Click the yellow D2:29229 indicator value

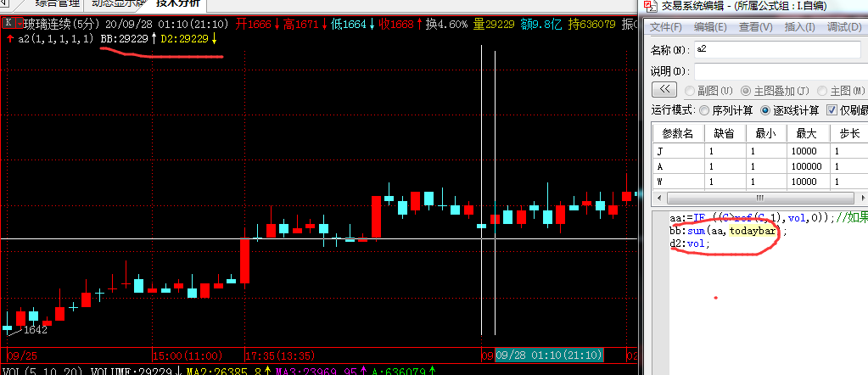(184, 39)
